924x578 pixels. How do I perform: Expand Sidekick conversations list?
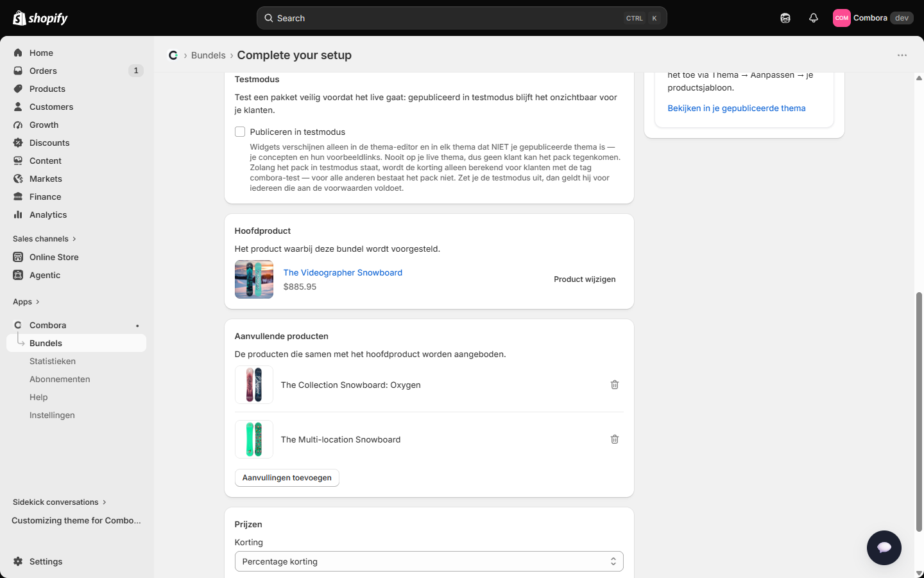60,502
